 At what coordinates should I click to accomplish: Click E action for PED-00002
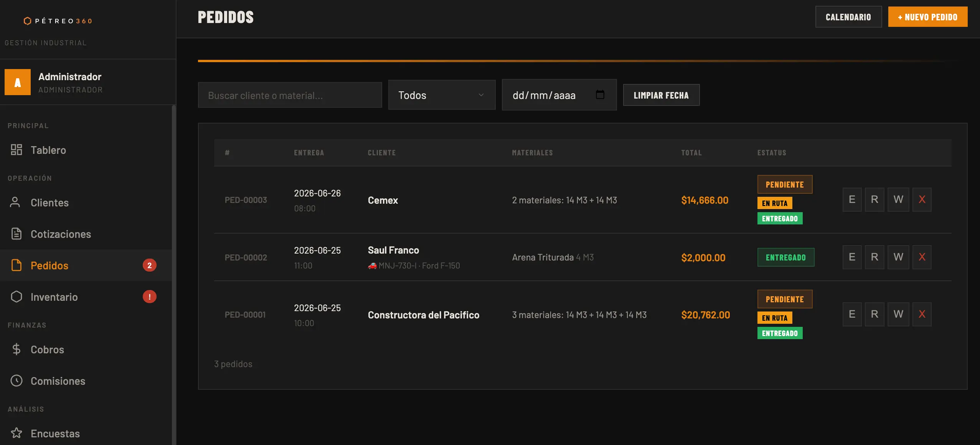tap(852, 257)
